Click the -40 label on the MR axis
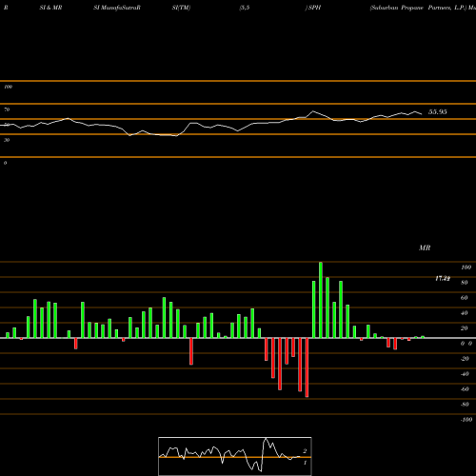The width and height of the screenshot is (476, 476). [x=465, y=374]
